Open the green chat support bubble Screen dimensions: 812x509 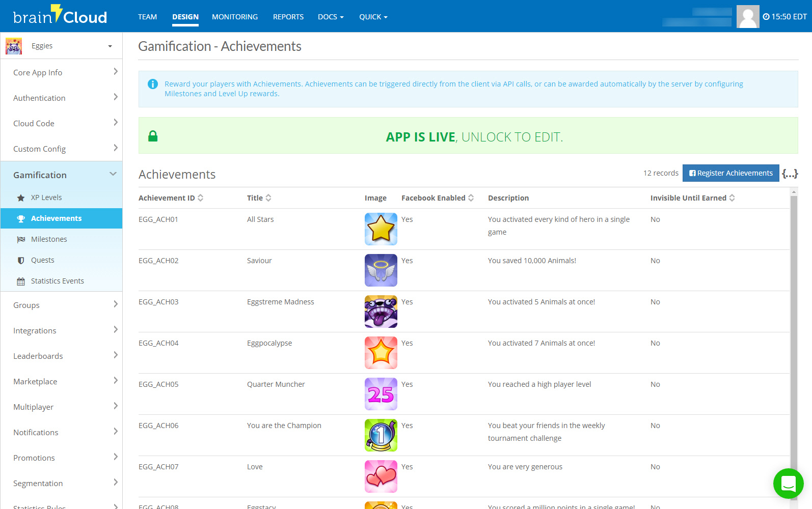point(788,483)
